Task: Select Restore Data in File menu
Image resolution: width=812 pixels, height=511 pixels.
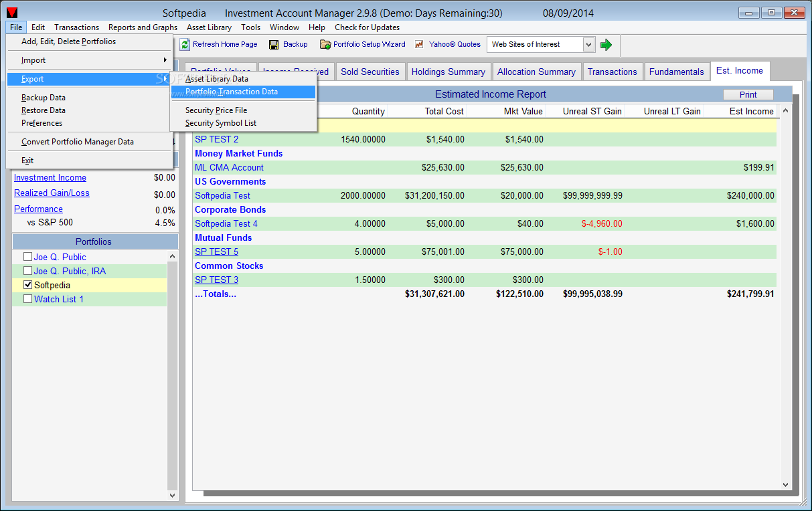Action: coord(89,110)
